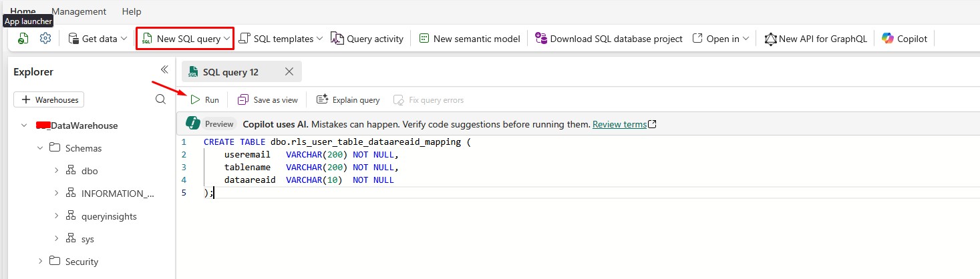Image resolution: width=980 pixels, height=279 pixels.
Task: Open the Management menu
Action: [79, 11]
